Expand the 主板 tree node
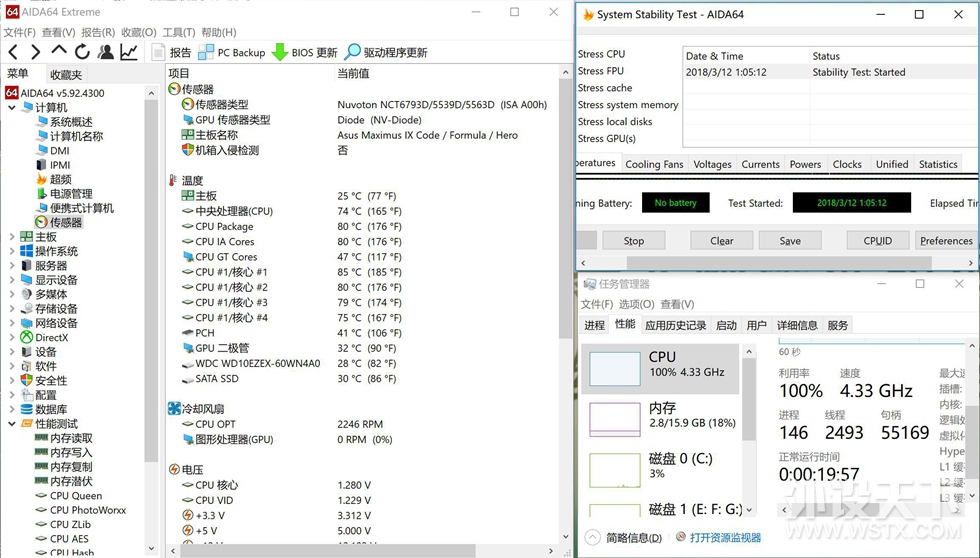The height and width of the screenshot is (558, 980). [x=12, y=237]
